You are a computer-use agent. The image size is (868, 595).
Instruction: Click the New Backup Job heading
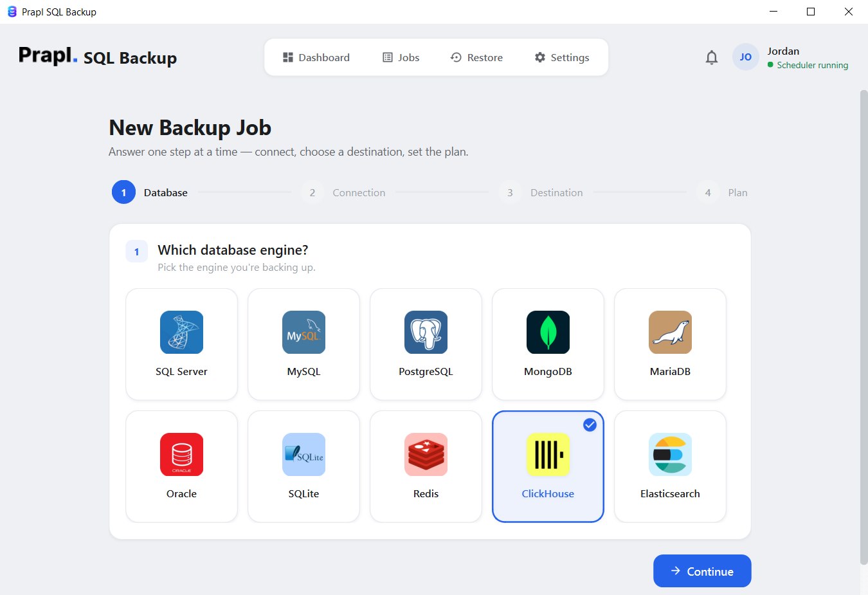point(190,127)
